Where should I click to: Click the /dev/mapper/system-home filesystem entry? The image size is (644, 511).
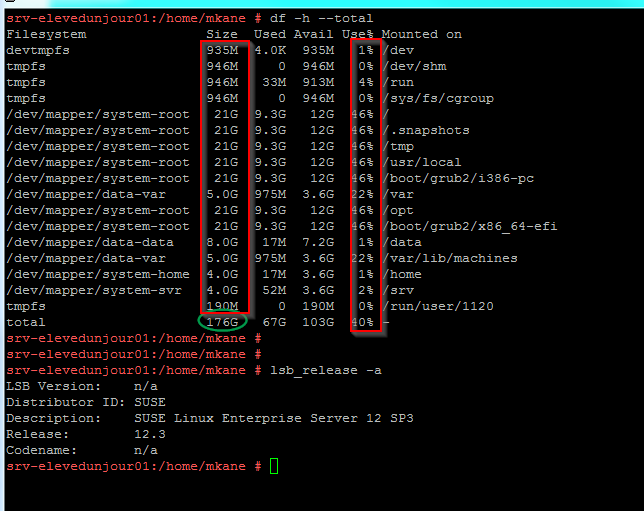coord(97,274)
